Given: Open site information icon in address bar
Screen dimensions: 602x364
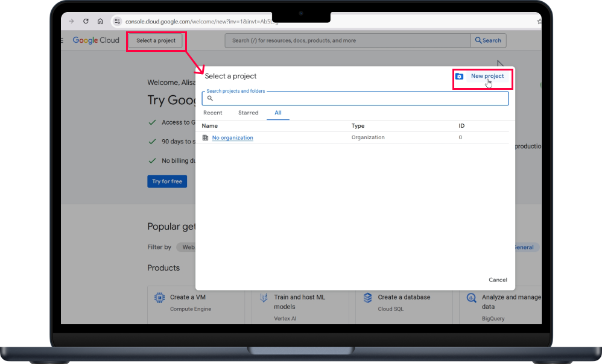Looking at the screenshot, I should (117, 22).
